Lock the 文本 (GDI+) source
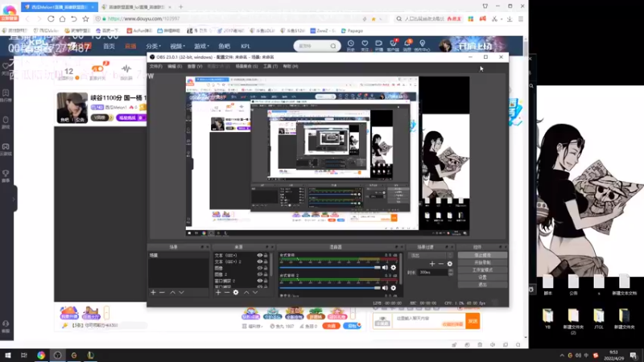Image resolution: width=644 pixels, height=362 pixels. [266, 255]
